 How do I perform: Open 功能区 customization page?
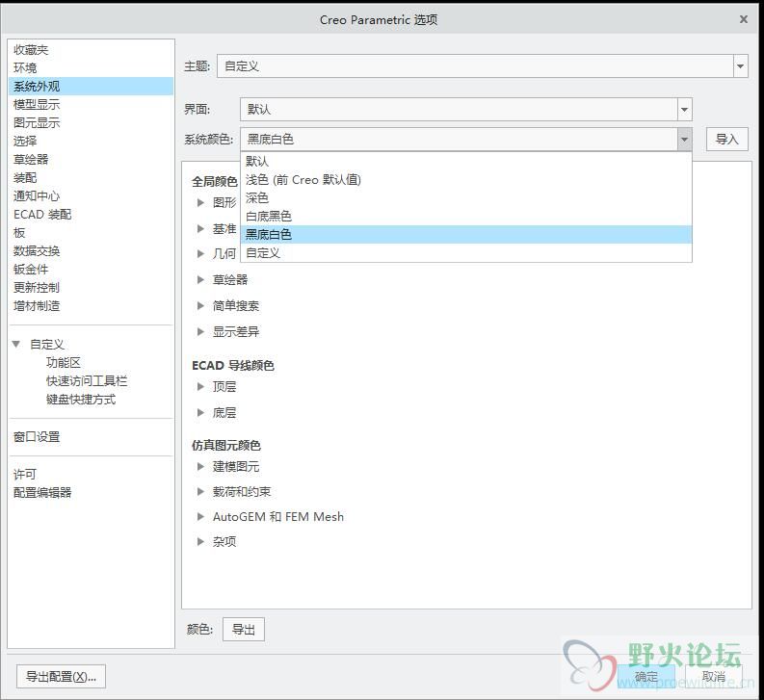[64, 362]
